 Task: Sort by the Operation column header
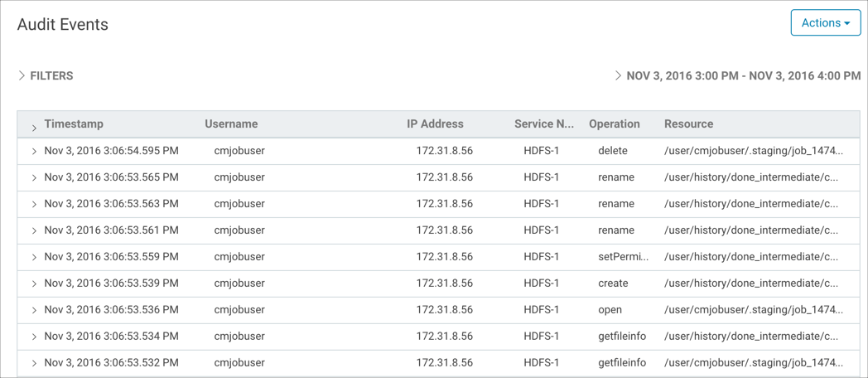click(x=614, y=124)
